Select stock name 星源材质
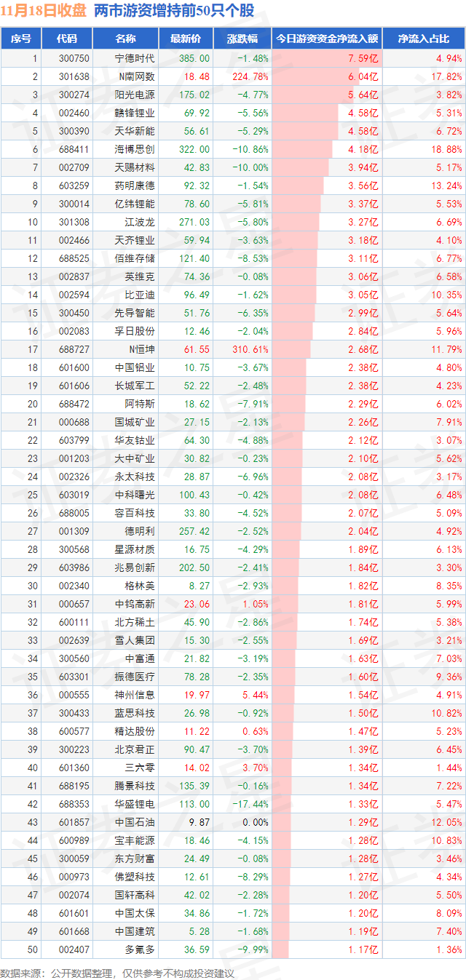The height and width of the screenshot is (980, 466). point(135,549)
